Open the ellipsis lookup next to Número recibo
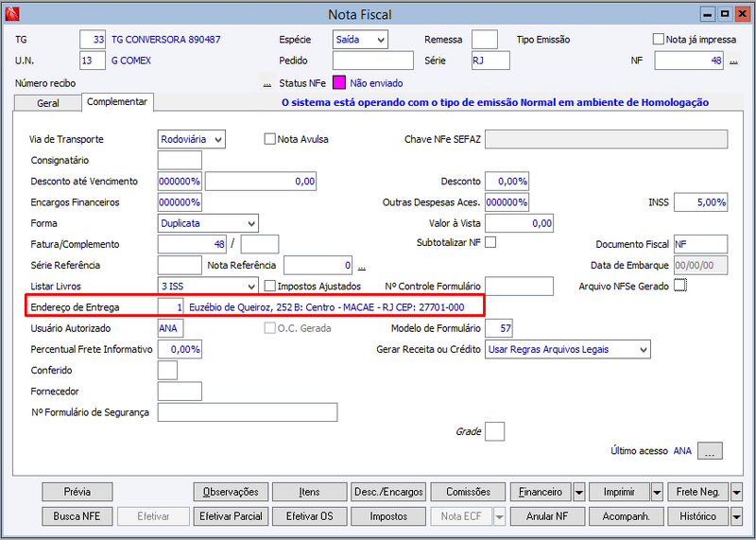 pyautogui.click(x=267, y=83)
